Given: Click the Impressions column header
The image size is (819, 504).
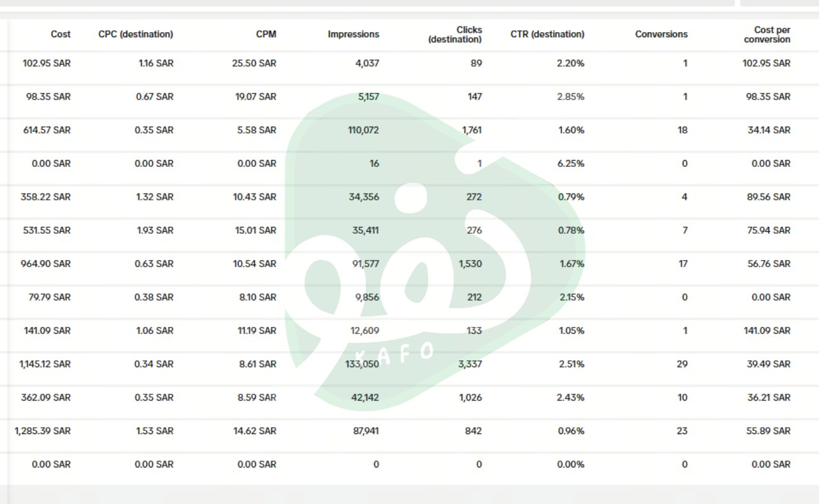Looking at the screenshot, I should pyautogui.click(x=353, y=35).
